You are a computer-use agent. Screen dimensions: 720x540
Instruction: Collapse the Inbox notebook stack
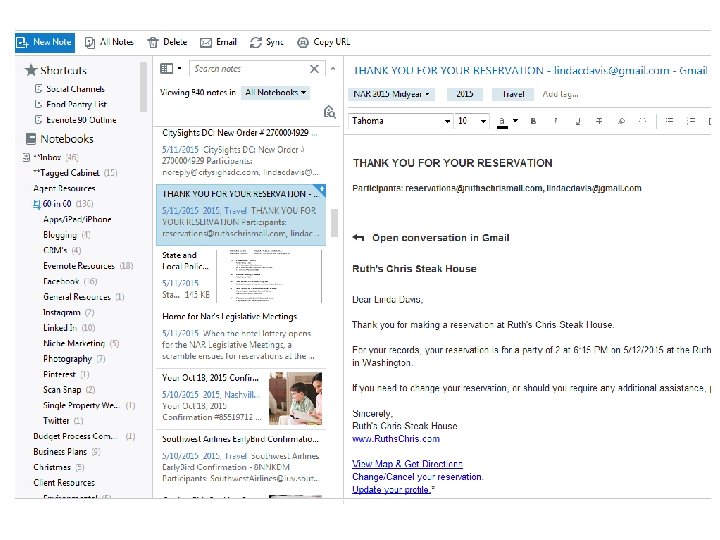coord(26,158)
